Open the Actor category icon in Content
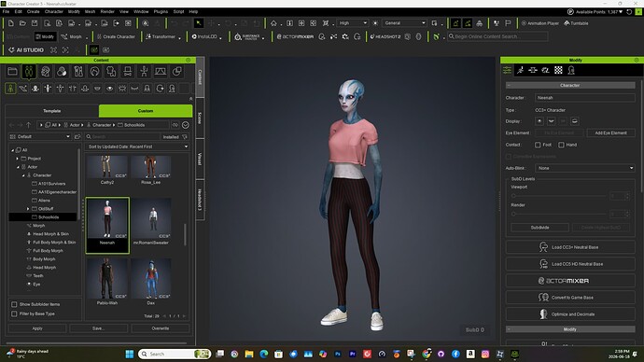Image resolution: width=644 pixels, height=362 pixels. [x=29, y=72]
